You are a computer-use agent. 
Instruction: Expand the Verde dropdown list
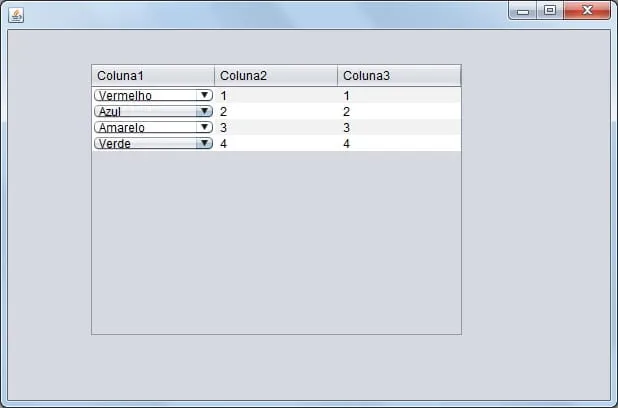(204, 143)
